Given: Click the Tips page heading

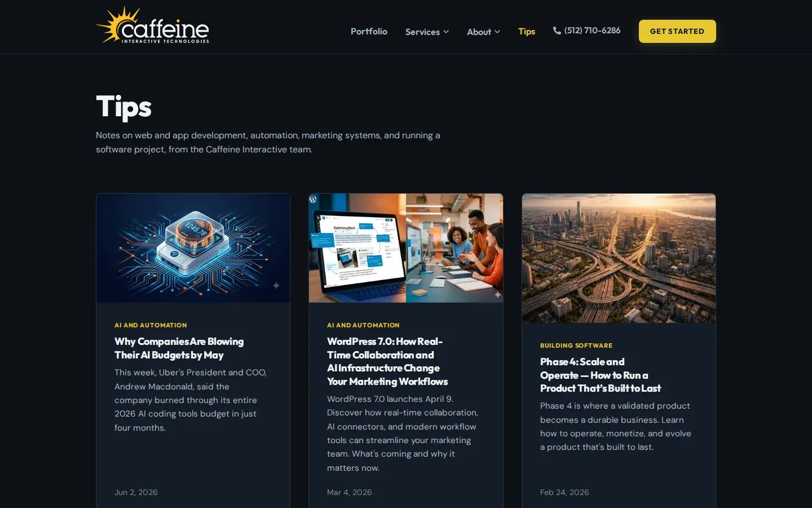Looking at the screenshot, I should click(124, 107).
